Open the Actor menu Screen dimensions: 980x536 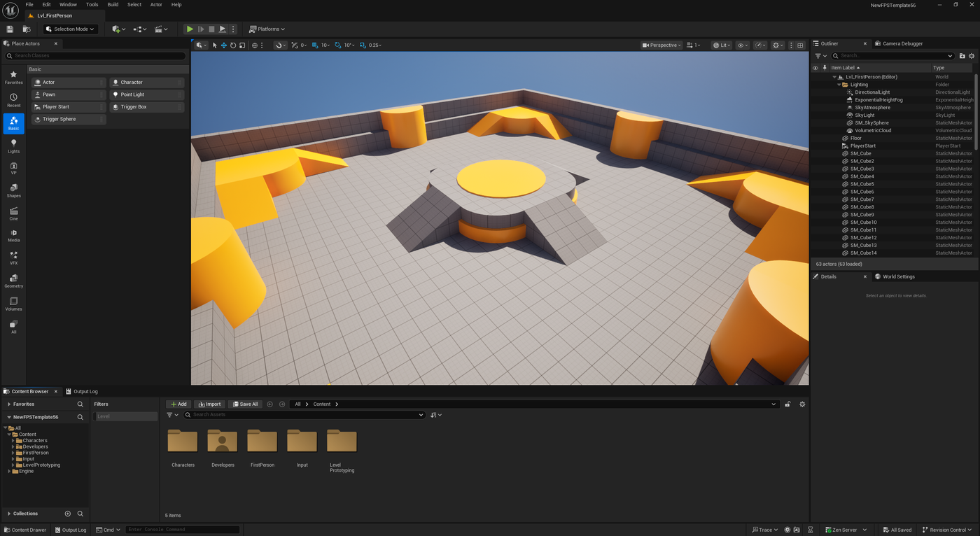[156, 5]
